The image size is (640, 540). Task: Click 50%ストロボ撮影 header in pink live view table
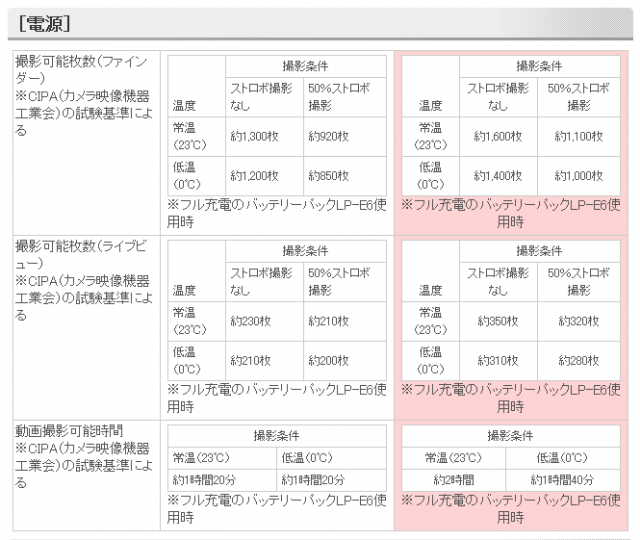point(579,282)
